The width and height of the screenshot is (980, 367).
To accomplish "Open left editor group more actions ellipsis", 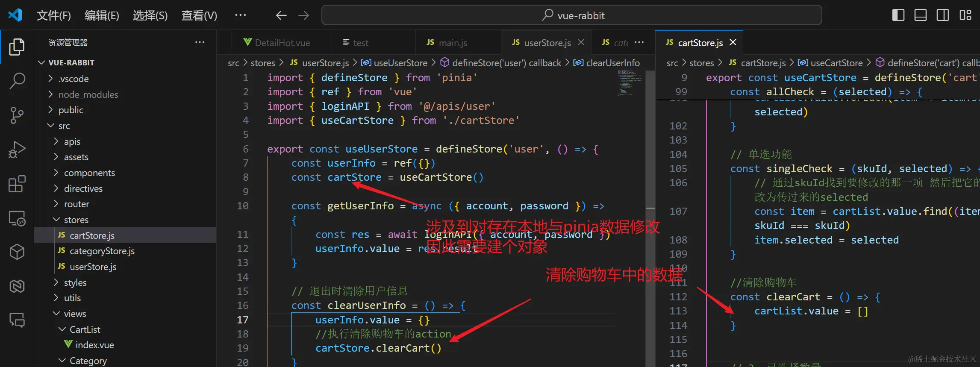I will coord(639,42).
